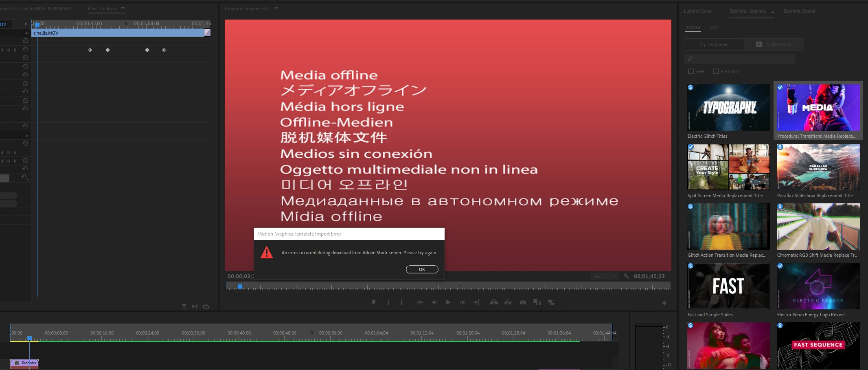
Task: Click the rightmost transport control icon
Action: click(x=551, y=302)
